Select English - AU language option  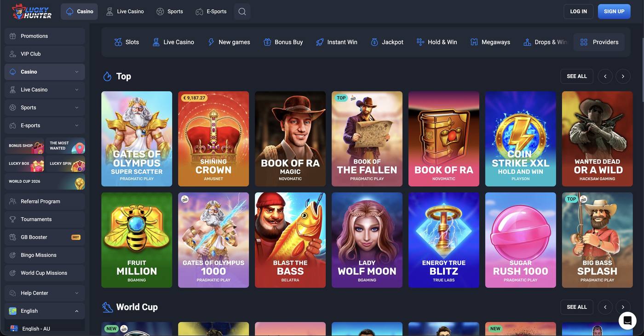click(45, 329)
